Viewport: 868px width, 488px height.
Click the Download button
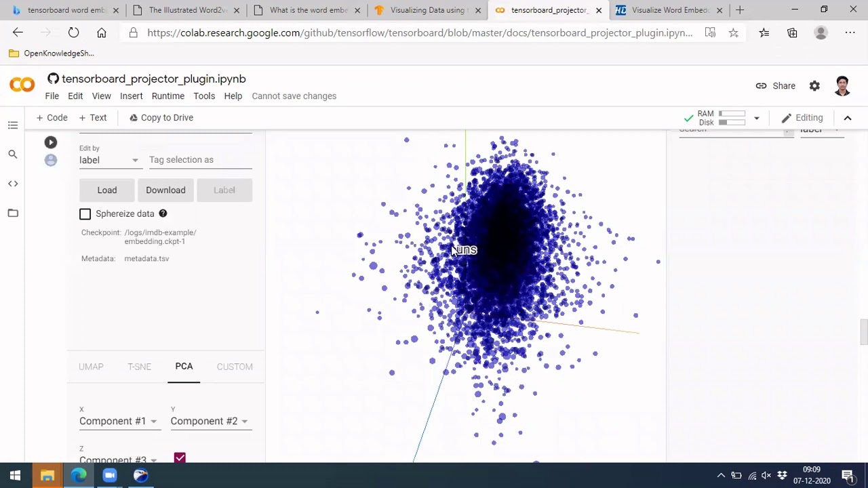pos(165,190)
